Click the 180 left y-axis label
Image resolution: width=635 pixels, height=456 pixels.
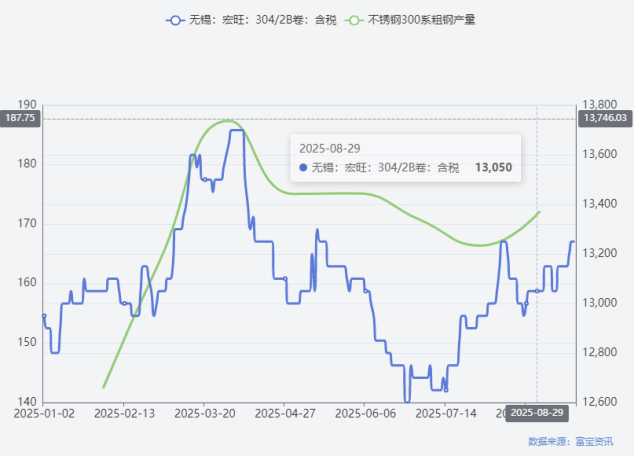tap(27, 164)
